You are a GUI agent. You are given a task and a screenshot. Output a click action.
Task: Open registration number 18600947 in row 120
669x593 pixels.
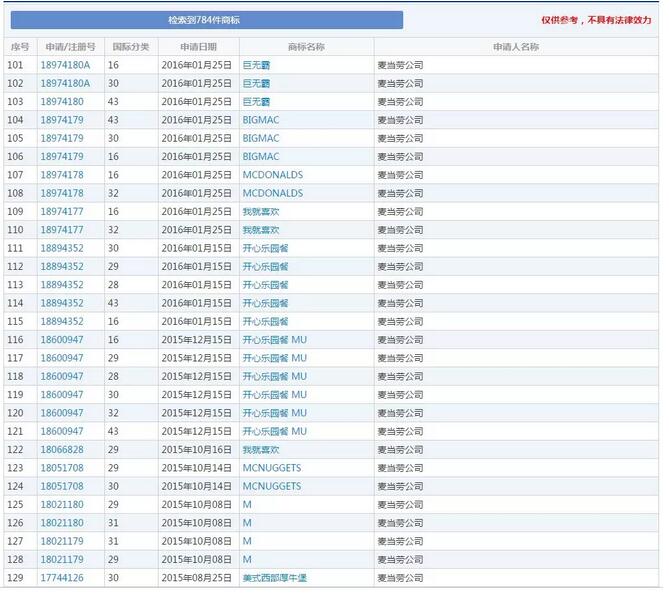pyautogui.click(x=62, y=413)
